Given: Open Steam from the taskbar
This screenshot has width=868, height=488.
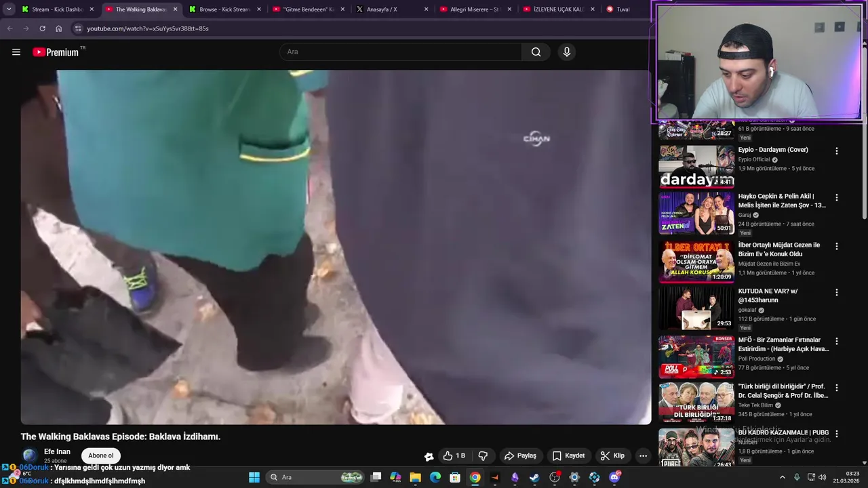Looking at the screenshot, I should pos(534,477).
